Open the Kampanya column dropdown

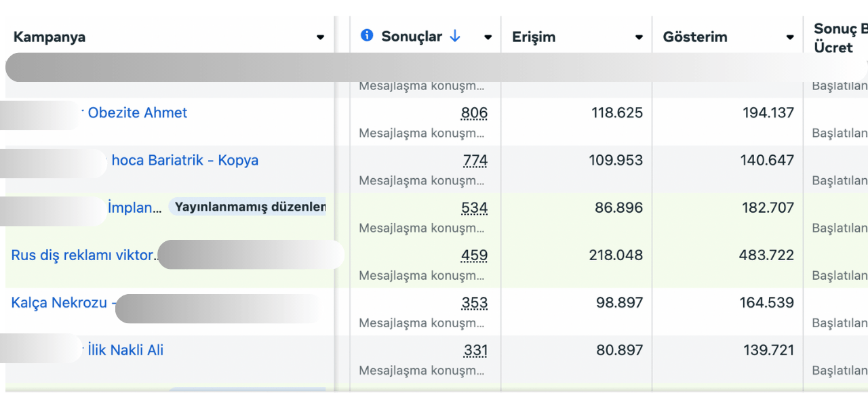tap(320, 37)
